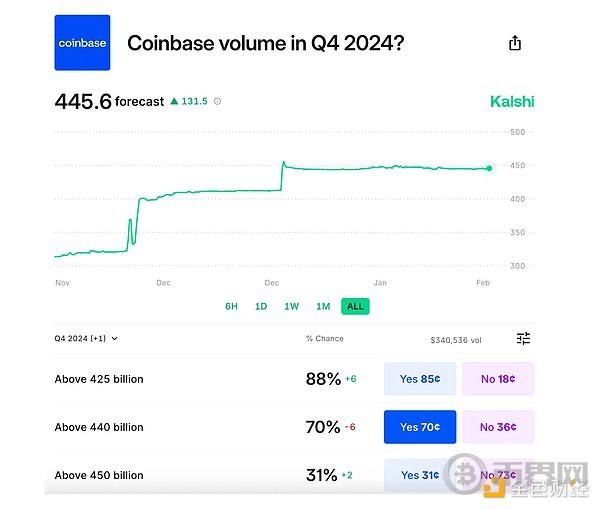This screenshot has height=509, width=600.
Task: Select the ALL time range
Action: [355, 306]
